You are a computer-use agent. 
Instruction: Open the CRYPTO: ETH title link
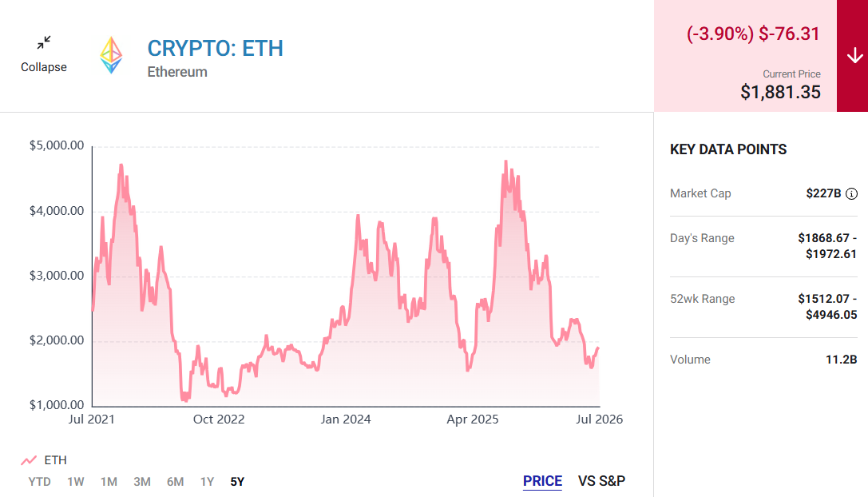click(x=216, y=48)
